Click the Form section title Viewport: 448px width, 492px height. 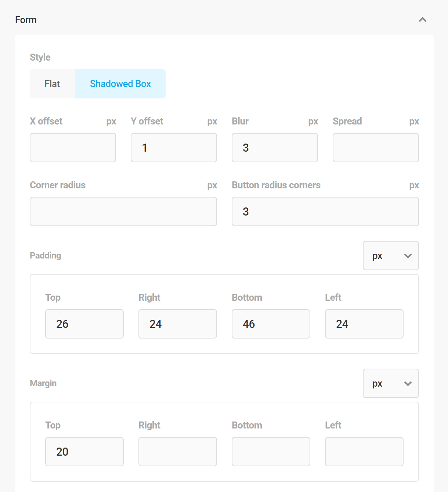pyautogui.click(x=25, y=20)
